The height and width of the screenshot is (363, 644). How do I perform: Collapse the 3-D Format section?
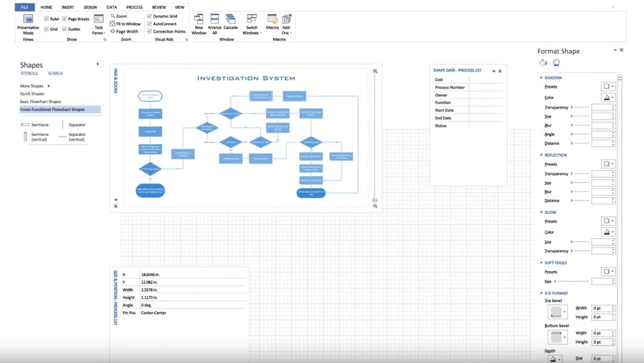[541, 293]
